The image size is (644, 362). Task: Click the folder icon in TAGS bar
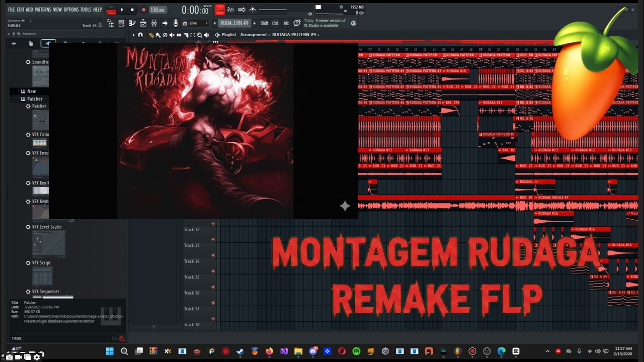tap(114, 338)
